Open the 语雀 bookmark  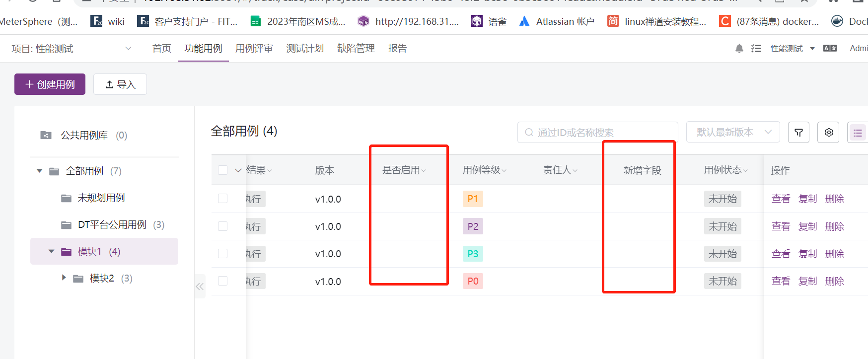pyautogui.click(x=489, y=21)
